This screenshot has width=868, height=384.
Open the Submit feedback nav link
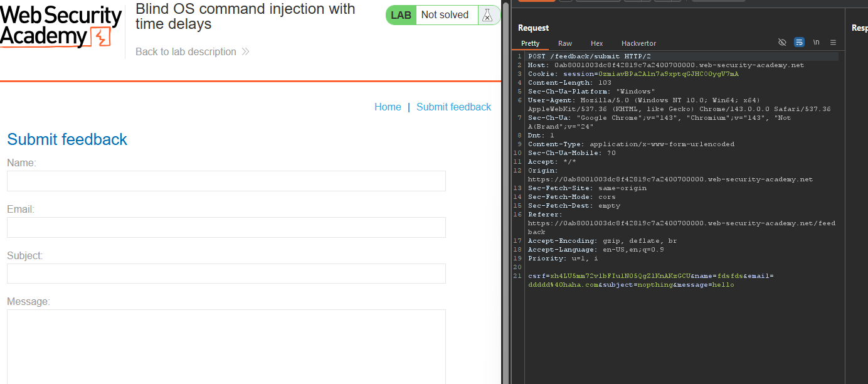click(x=453, y=107)
